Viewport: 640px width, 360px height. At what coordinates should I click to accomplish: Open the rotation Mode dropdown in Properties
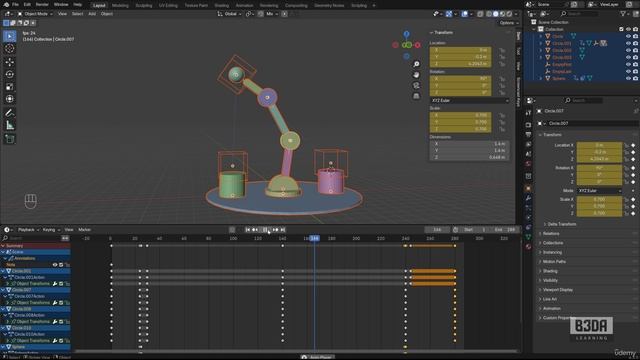(x=599, y=191)
